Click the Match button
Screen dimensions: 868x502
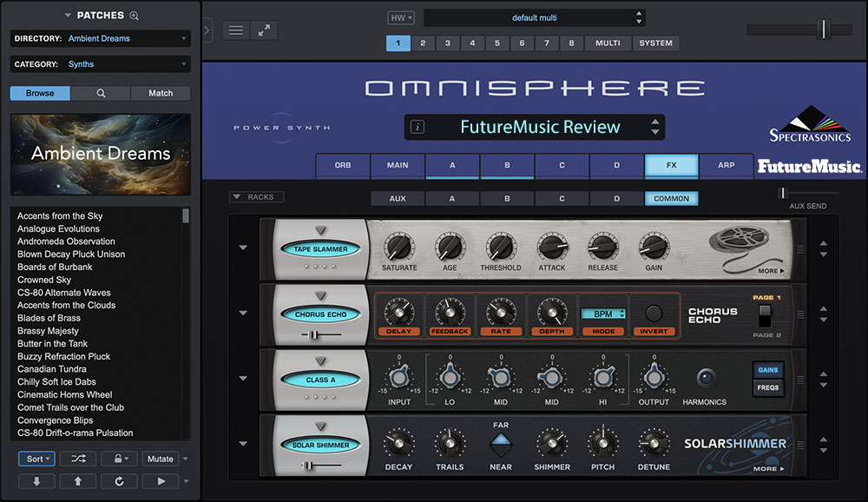pos(161,93)
